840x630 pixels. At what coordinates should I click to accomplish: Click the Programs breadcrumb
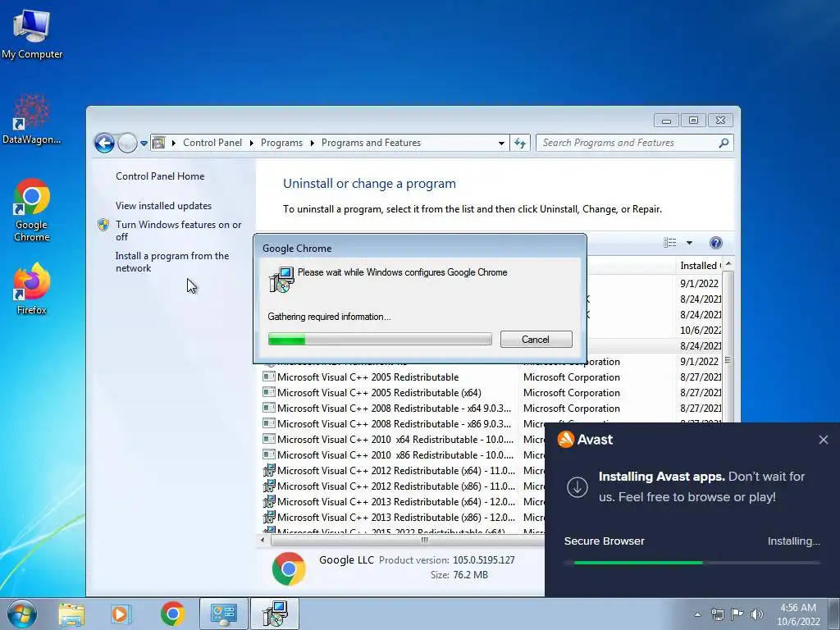[x=281, y=143]
